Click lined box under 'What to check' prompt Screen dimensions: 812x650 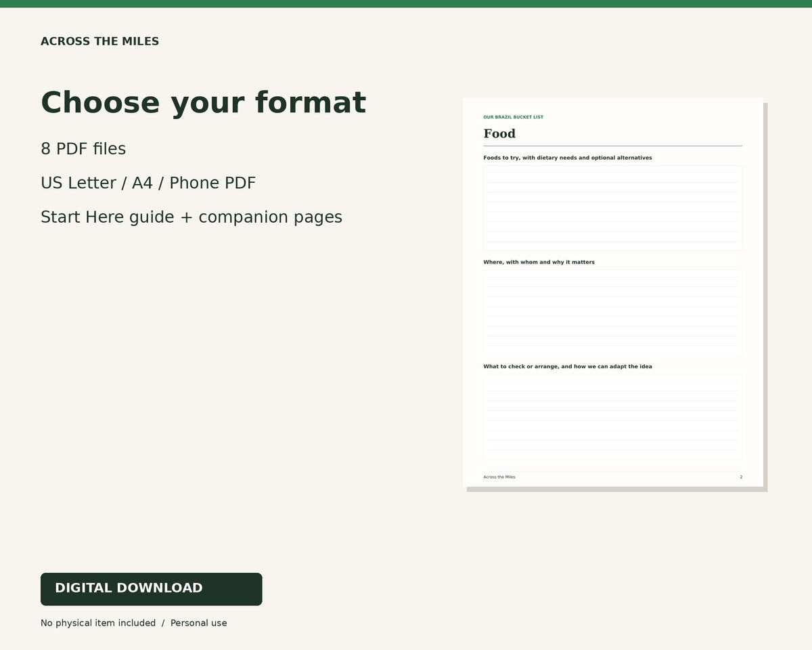click(x=613, y=417)
